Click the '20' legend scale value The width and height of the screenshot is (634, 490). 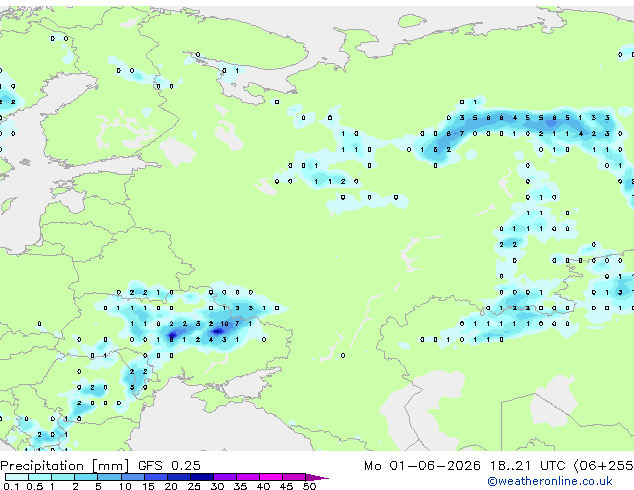point(171,486)
